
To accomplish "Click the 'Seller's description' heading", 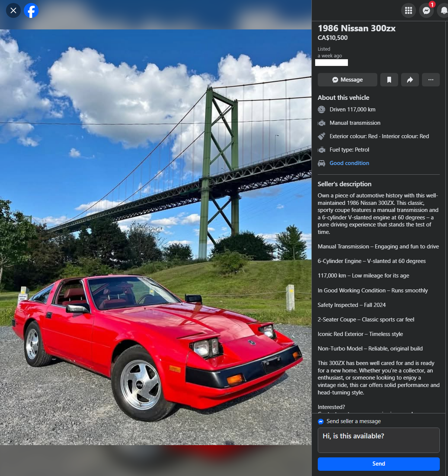I will click(345, 184).
